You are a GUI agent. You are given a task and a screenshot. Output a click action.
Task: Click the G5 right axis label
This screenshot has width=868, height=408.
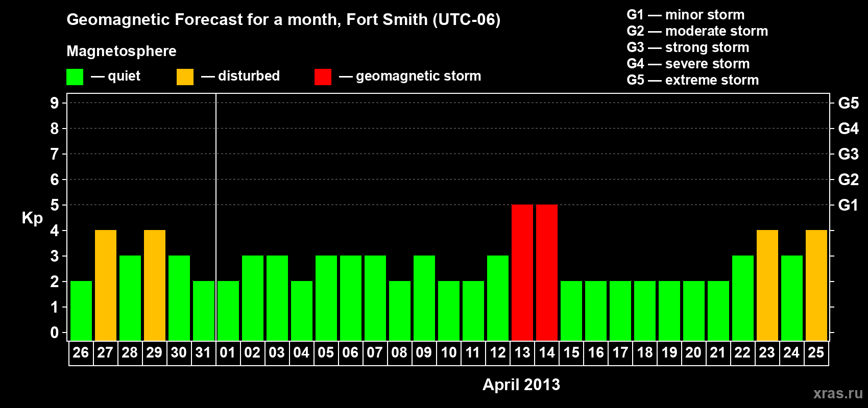pos(849,103)
